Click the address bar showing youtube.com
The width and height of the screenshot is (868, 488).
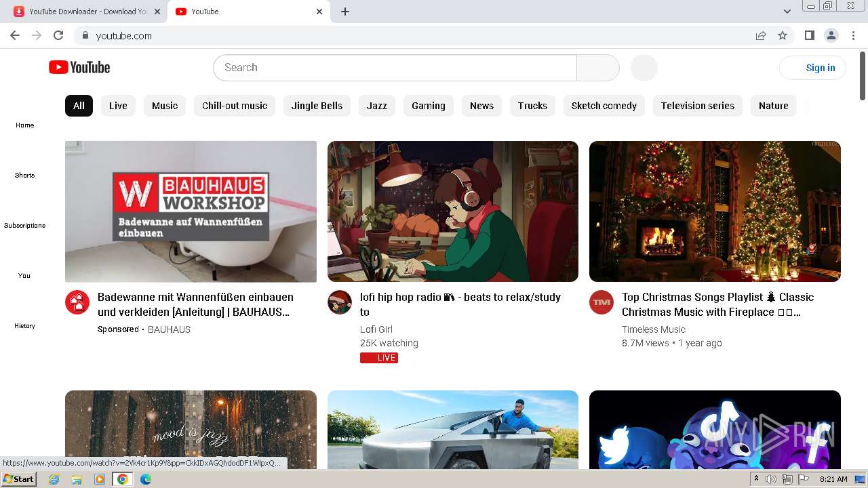[x=414, y=35]
